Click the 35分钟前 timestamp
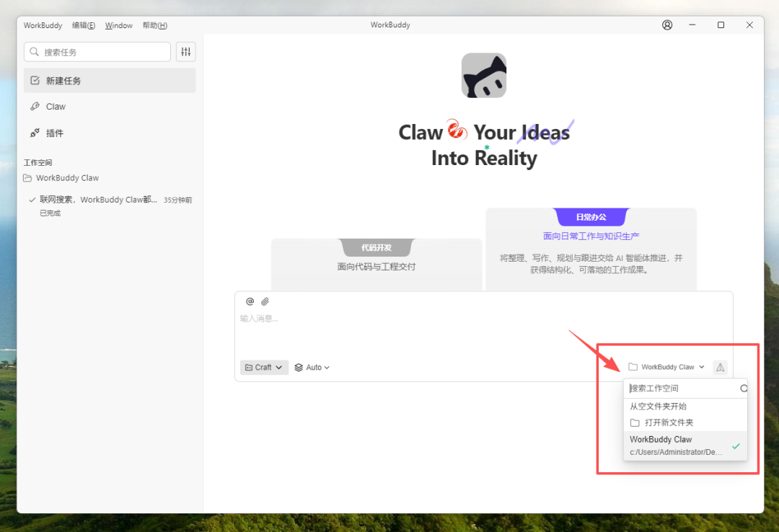This screenshot has height=532, width=779. (178, 200)
